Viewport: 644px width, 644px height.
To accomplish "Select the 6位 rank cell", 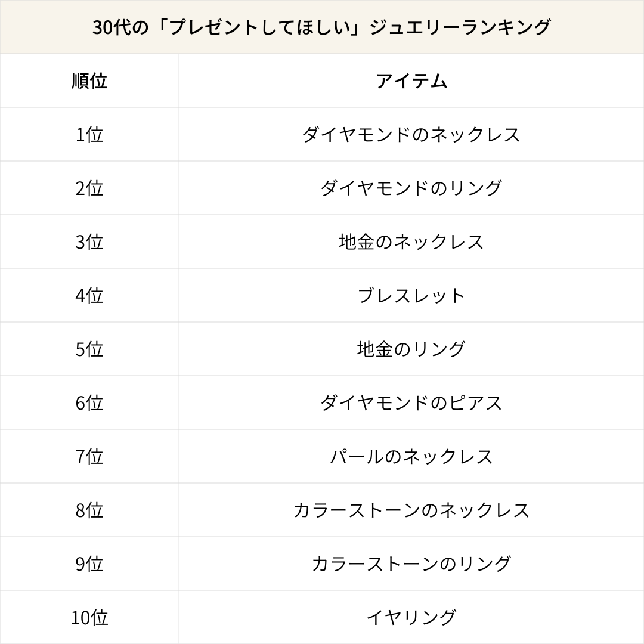I will click(89, 403).
